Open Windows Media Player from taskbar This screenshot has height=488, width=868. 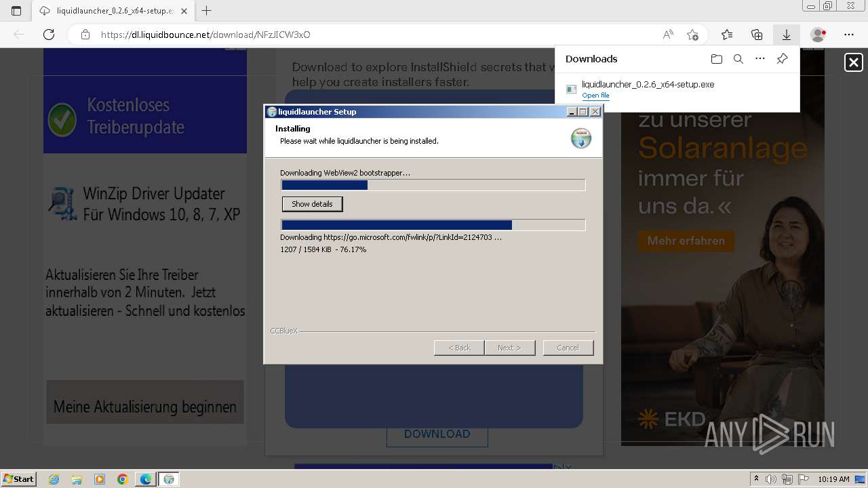click(x=100, y=479)
